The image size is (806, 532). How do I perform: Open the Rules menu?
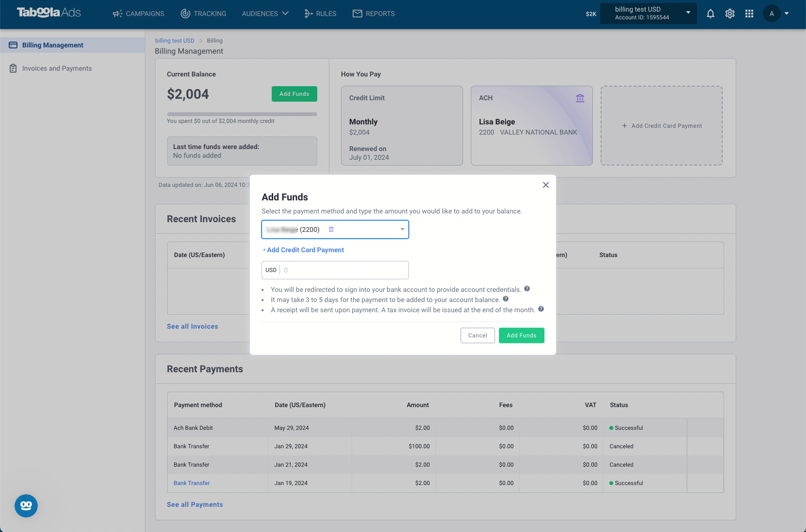coord(320,14)
